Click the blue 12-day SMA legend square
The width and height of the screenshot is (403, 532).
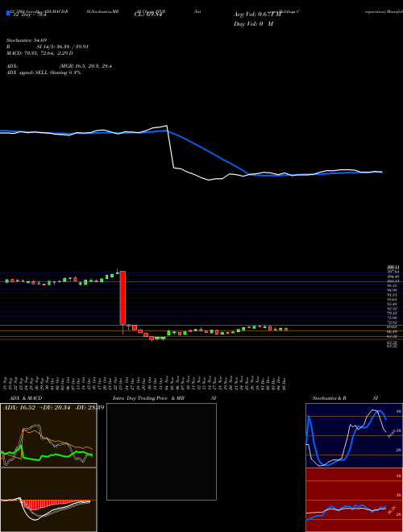[x=8, y=14]
